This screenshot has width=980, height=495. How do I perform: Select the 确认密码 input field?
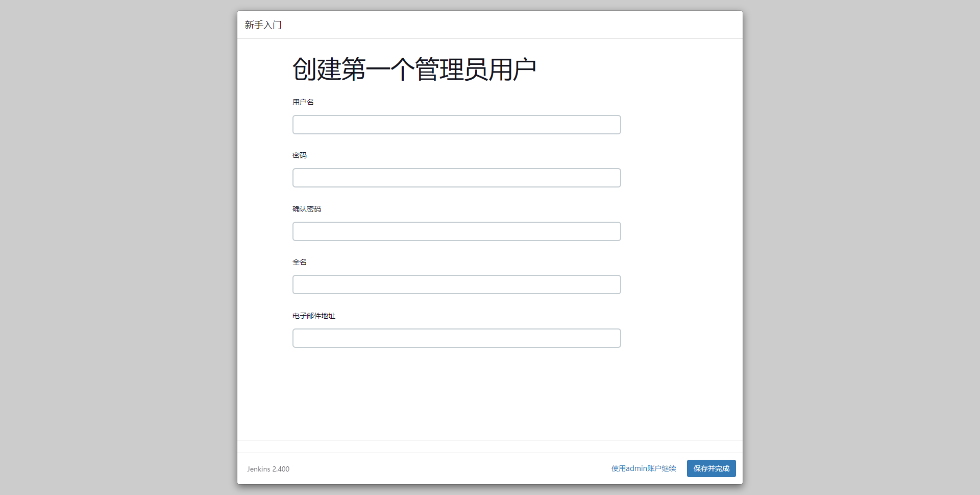point(456,231)
